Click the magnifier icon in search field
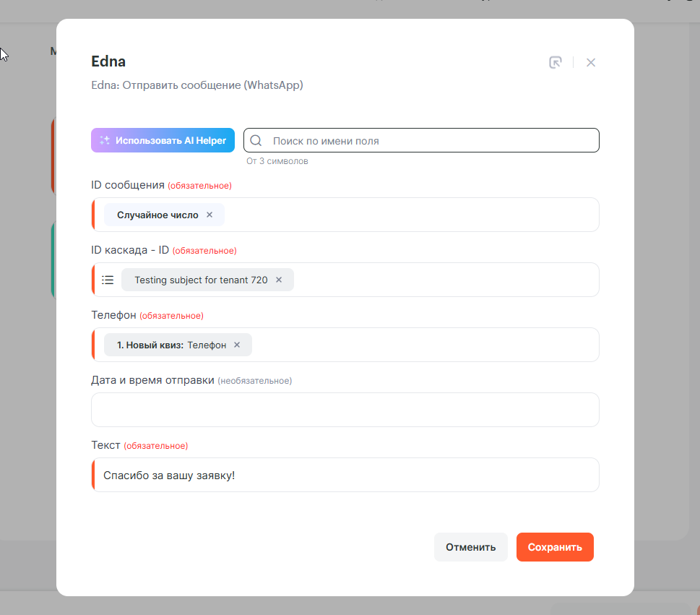 click(256, 141)
